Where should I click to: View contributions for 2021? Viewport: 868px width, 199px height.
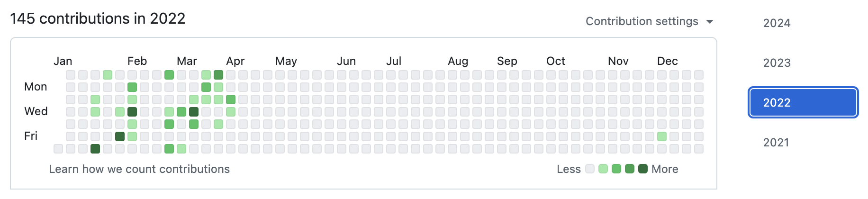coord(776,143)
